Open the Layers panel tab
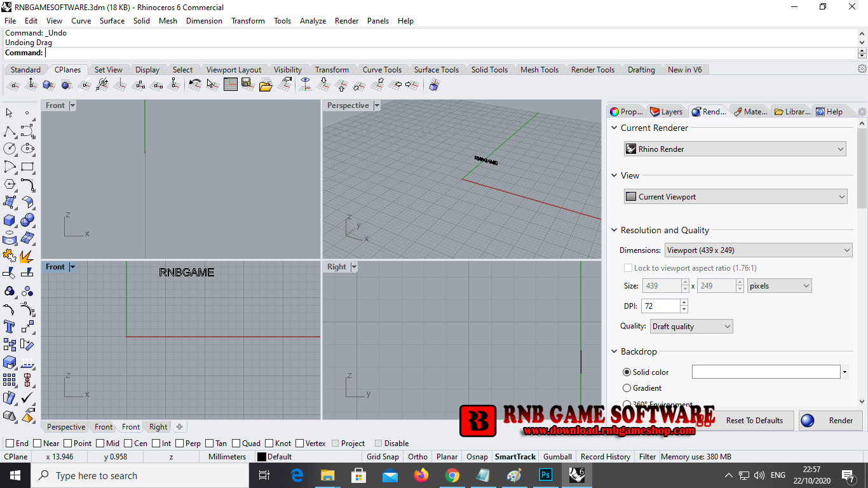 (667, 112)
